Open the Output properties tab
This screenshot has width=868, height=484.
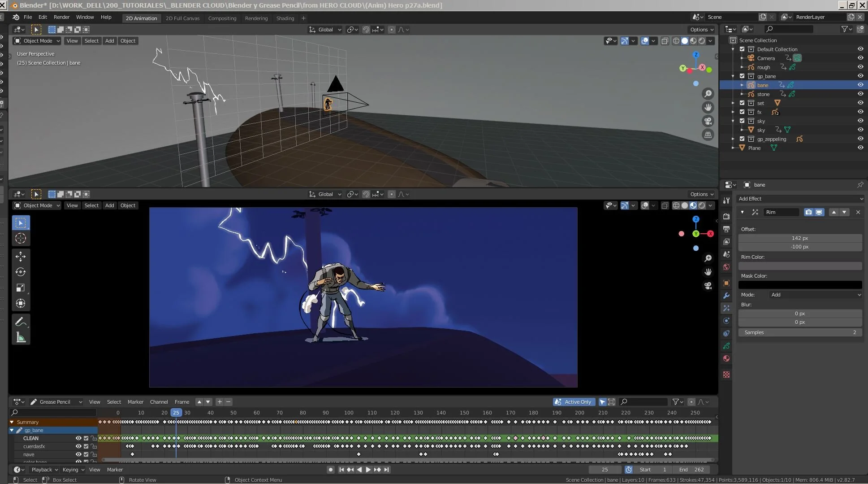(x=726, y=229)
